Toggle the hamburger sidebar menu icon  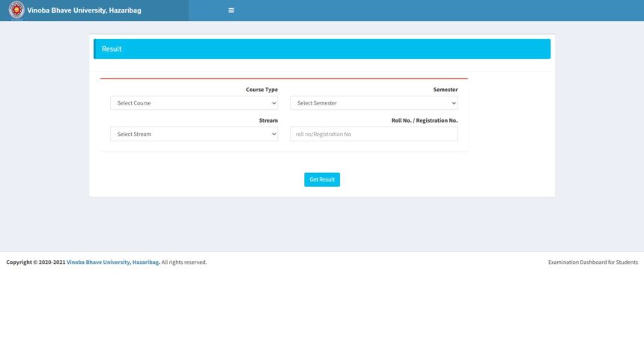(x=231, y=10)
